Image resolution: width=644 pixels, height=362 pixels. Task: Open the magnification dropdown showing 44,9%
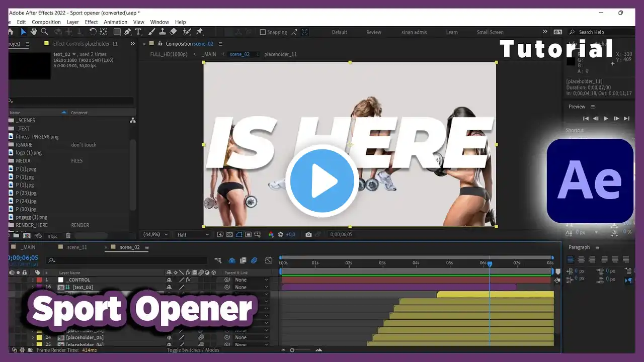point(156,234)
